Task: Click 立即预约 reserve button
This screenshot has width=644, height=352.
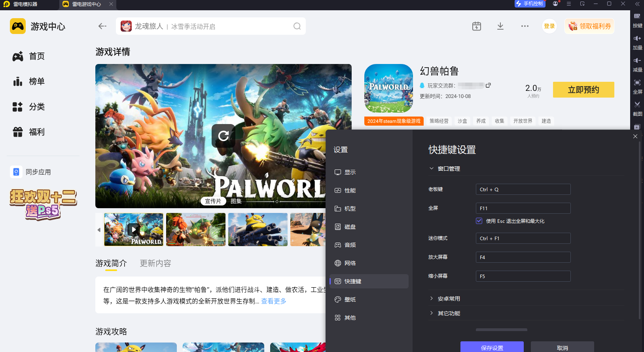Action: pyautogui.click(x=583, y=90)
